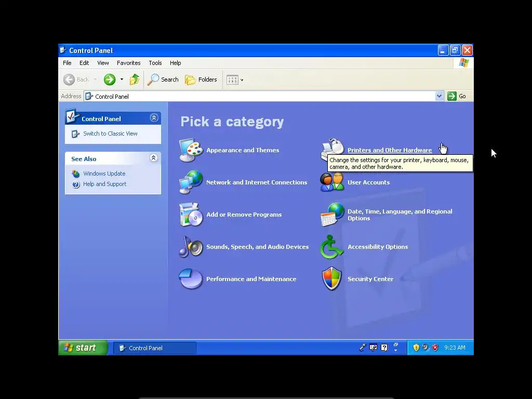Click Date, Time, Language, and Regional Options link

coord(400,215)
